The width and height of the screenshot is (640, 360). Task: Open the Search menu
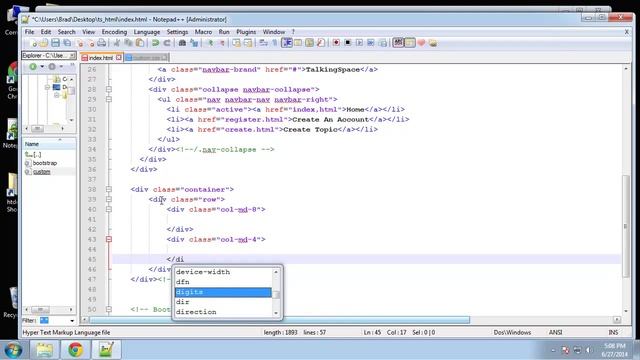[x=67, y=32]
